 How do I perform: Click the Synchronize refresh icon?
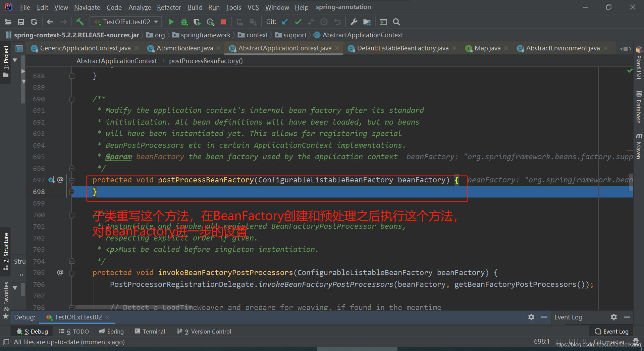pos(34,22)
